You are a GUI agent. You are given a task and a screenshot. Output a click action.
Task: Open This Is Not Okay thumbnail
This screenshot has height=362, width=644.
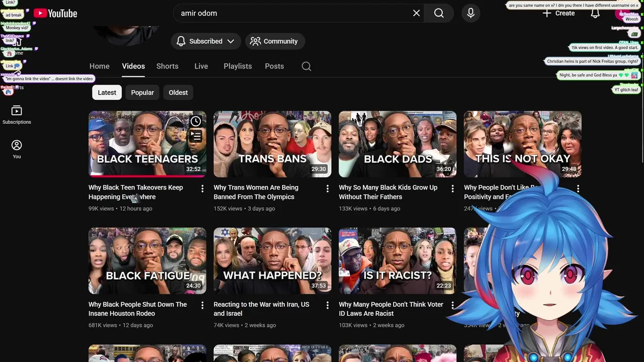tap(523, 144)
